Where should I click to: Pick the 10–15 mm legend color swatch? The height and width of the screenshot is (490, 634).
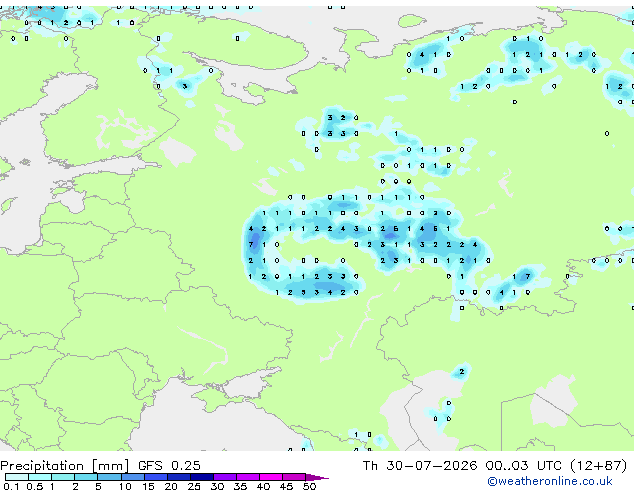[132, 477]
